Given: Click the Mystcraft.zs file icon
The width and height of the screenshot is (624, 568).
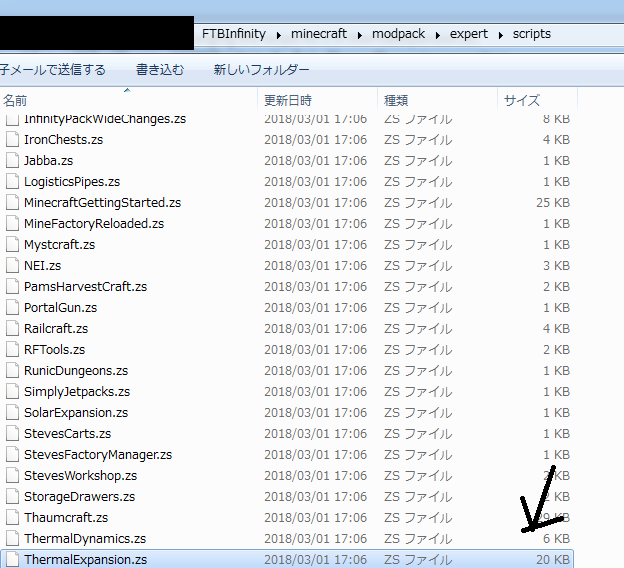Looking at the screenshot, I should tap(12, 244).
